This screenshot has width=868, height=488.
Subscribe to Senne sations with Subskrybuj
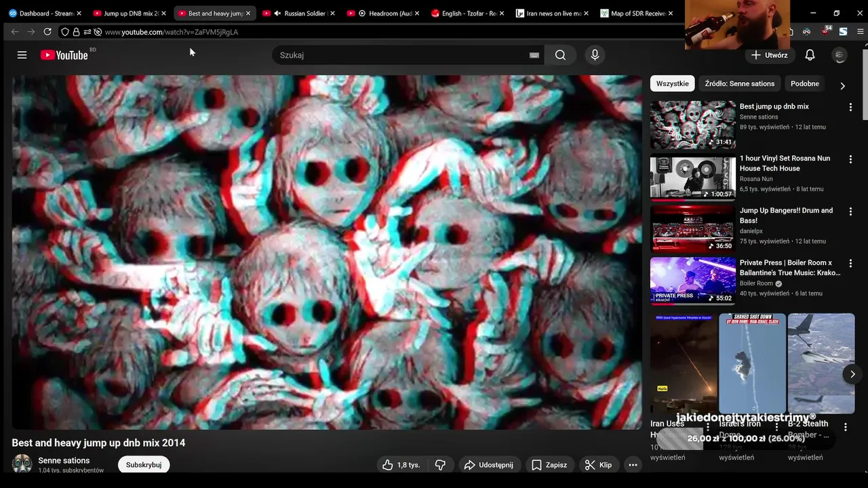tap(144, 465)
